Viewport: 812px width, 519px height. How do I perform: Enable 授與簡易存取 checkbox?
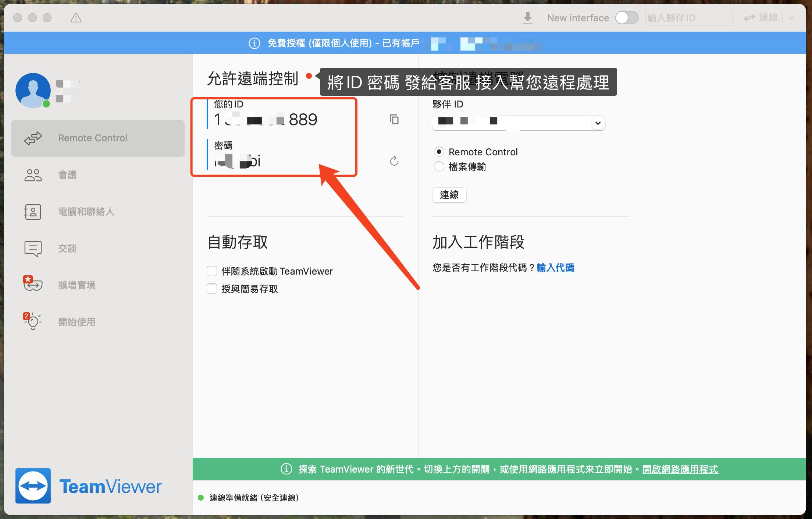(212, 289)
